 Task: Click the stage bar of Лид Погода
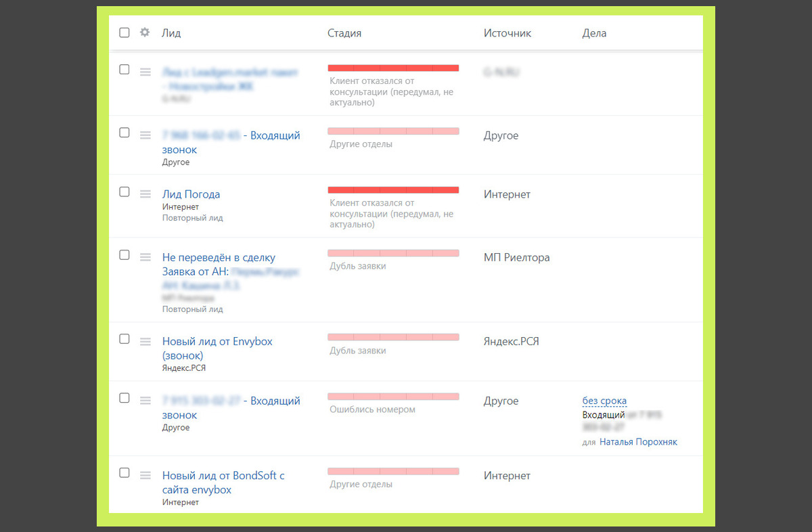(x=393, y=190)
